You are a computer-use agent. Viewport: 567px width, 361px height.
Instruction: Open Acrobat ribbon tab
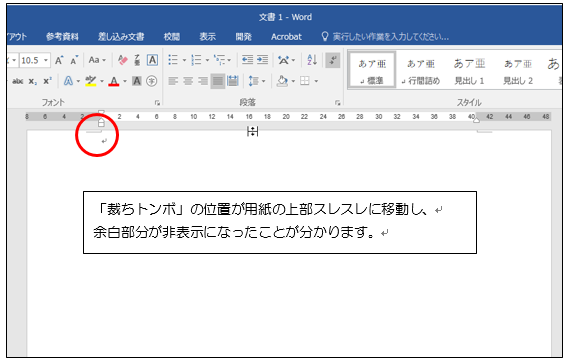click(x=286, y=37)
